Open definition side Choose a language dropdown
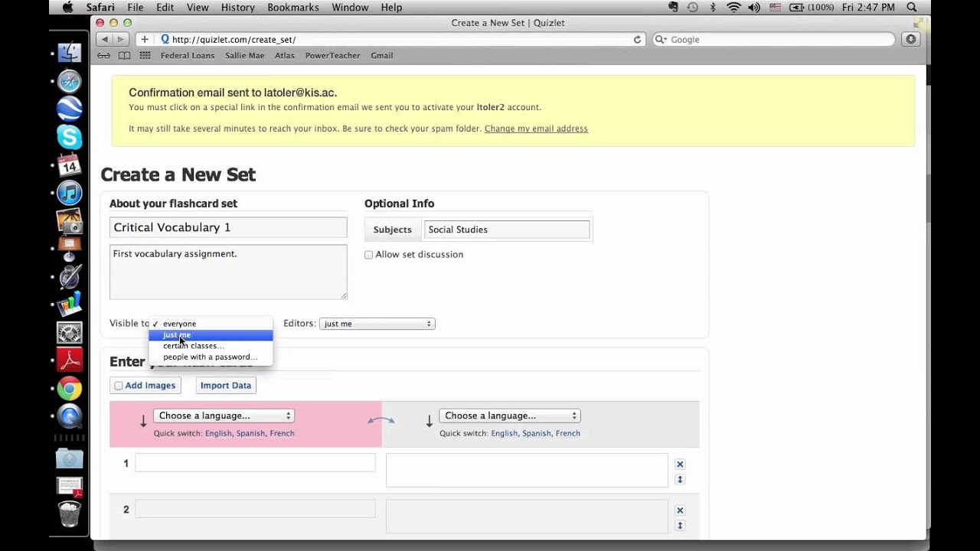The width and height of the screenshot is (980, 551). pos(510,416)
